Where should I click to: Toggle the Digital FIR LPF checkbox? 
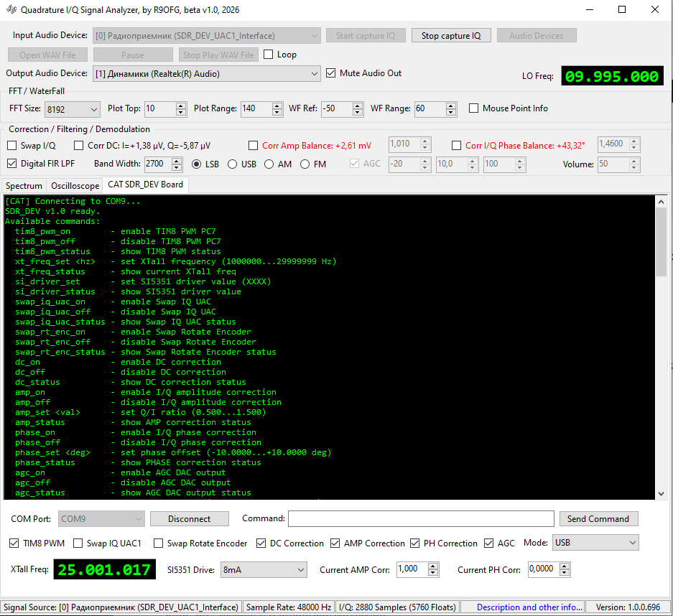pos(12,164)
